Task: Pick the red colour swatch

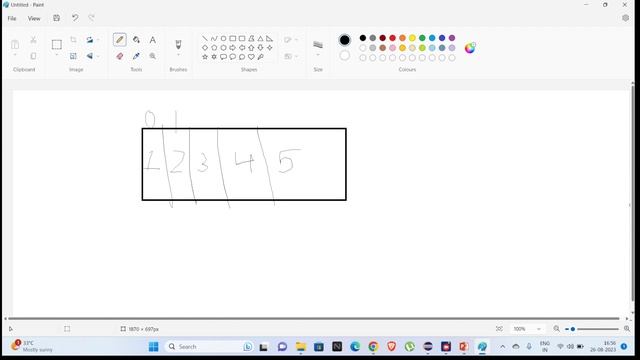Action: (x=393, y=38)
